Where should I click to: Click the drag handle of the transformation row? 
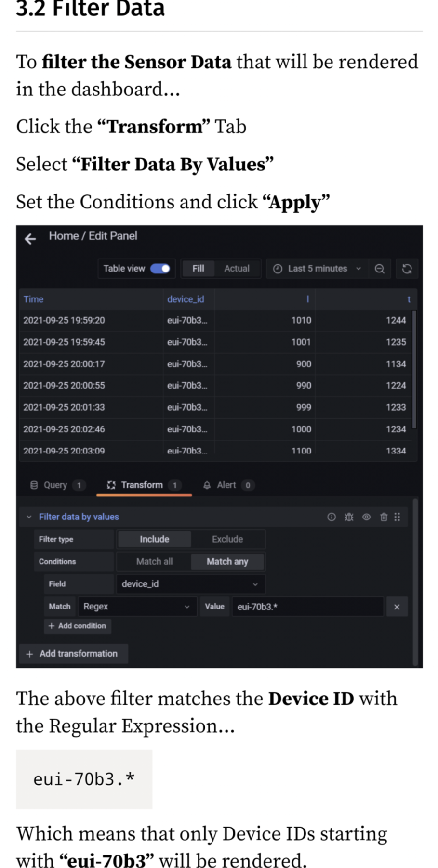click(397, 517)
